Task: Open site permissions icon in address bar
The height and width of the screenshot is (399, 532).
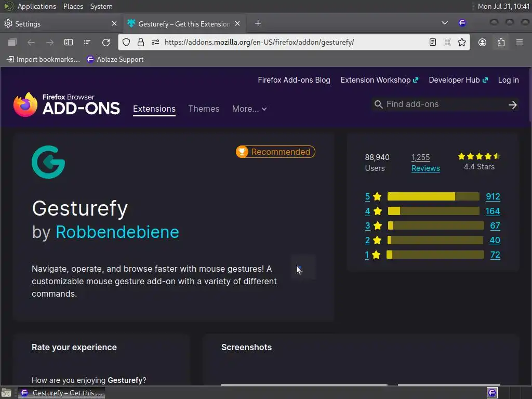Action: [x=155, y=43]
